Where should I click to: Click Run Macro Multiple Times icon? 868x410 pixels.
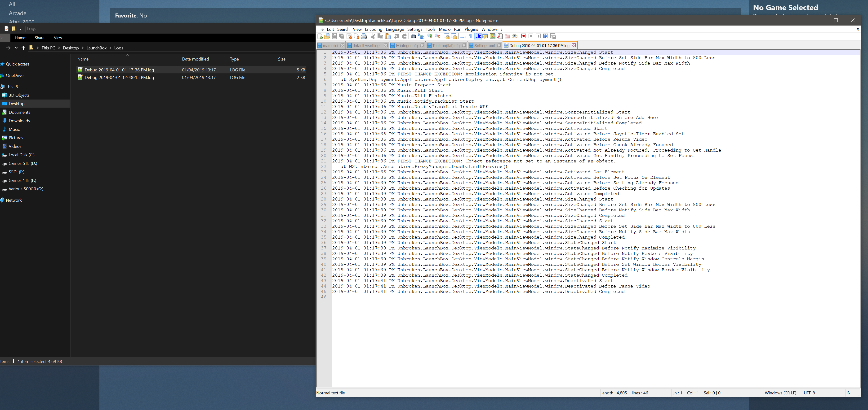point(546,36)
